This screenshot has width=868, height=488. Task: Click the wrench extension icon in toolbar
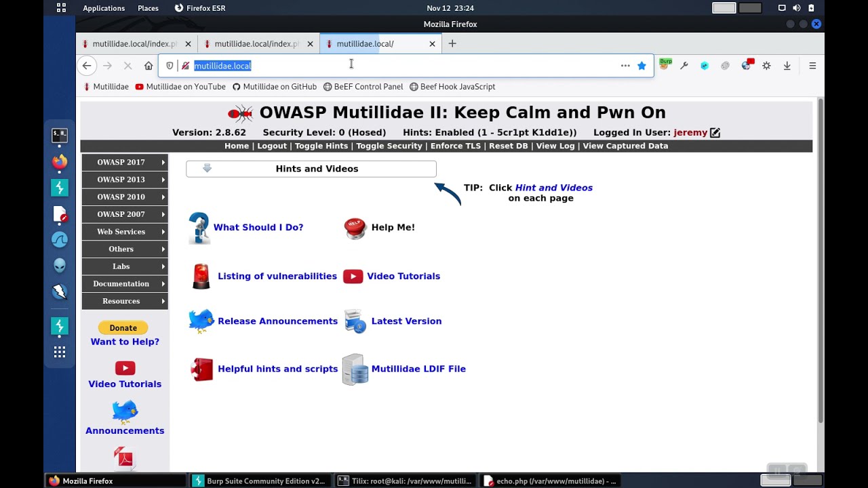click(x=684, y=66)
